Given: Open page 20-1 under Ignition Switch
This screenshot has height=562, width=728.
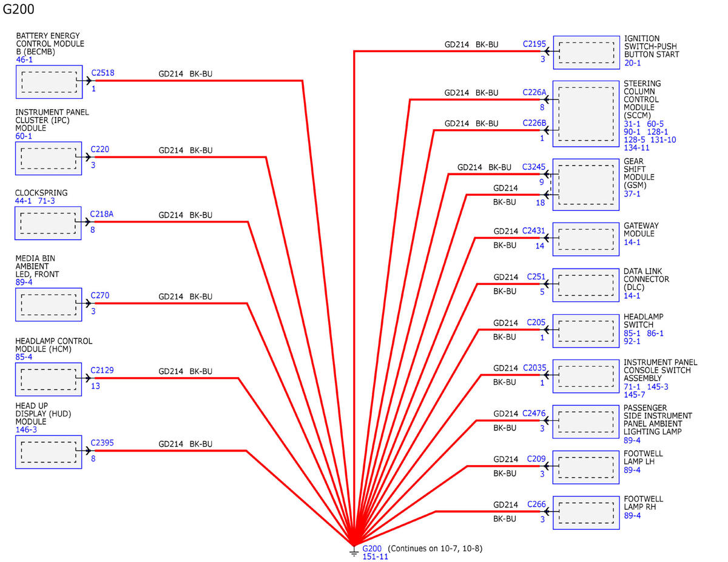Looking at the screenshot, I should tap(633, 63).
